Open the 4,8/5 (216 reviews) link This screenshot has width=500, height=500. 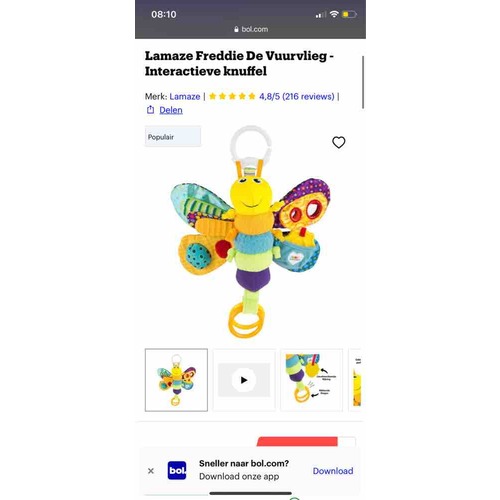coord(297,97)
